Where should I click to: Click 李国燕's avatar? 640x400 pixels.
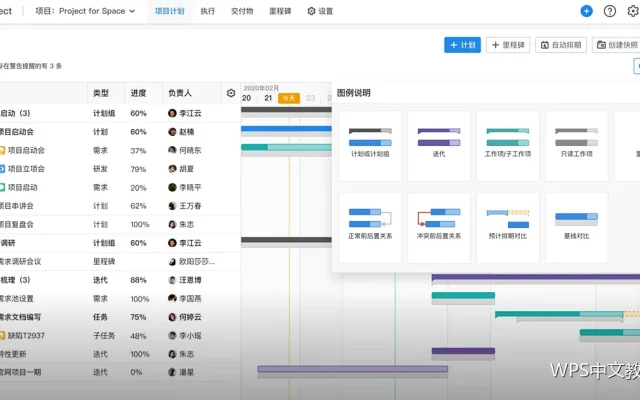tap(172, 298)
